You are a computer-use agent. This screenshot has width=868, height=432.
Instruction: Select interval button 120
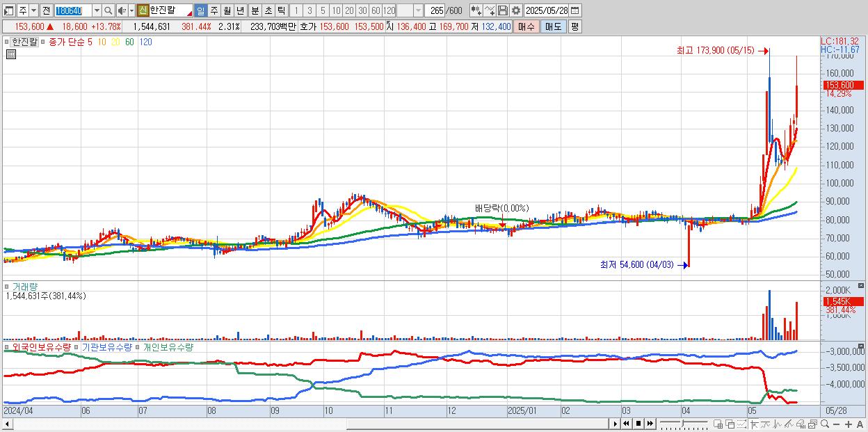[x=389, y=10]
